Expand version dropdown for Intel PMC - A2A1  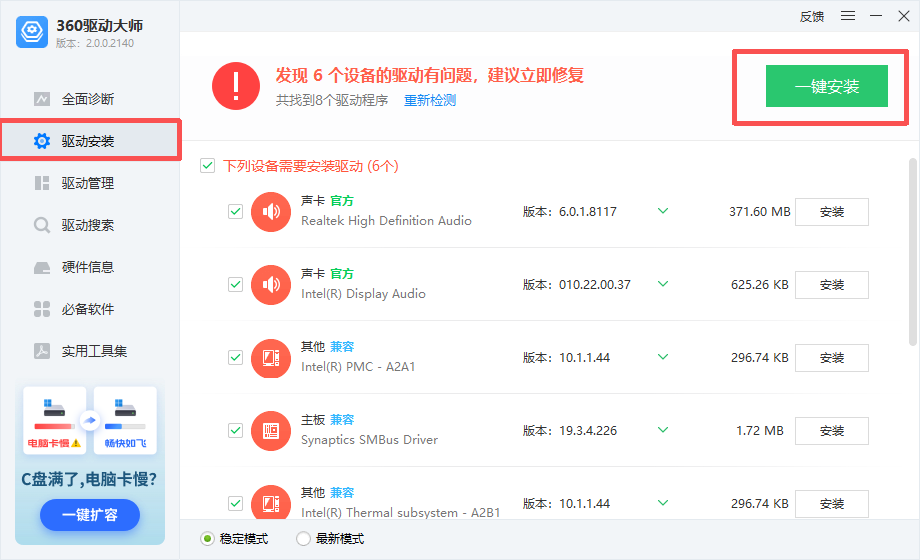[663, 357]
